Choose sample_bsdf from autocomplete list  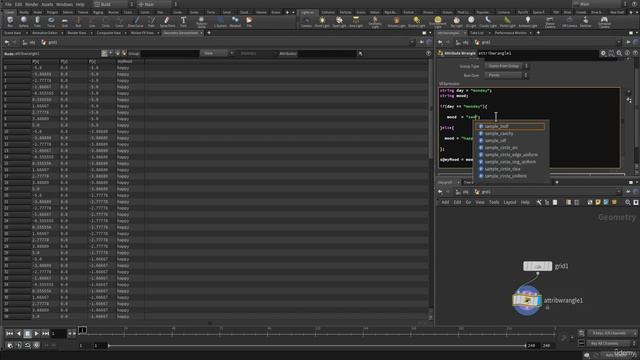point(511,127)
